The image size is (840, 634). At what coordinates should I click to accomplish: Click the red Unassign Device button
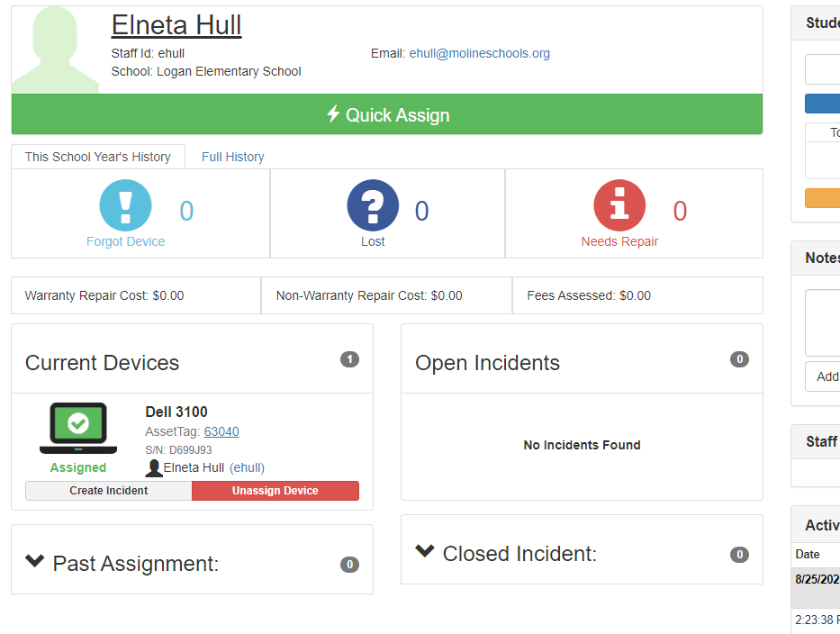pyautogui.click(x=275, y=491)
